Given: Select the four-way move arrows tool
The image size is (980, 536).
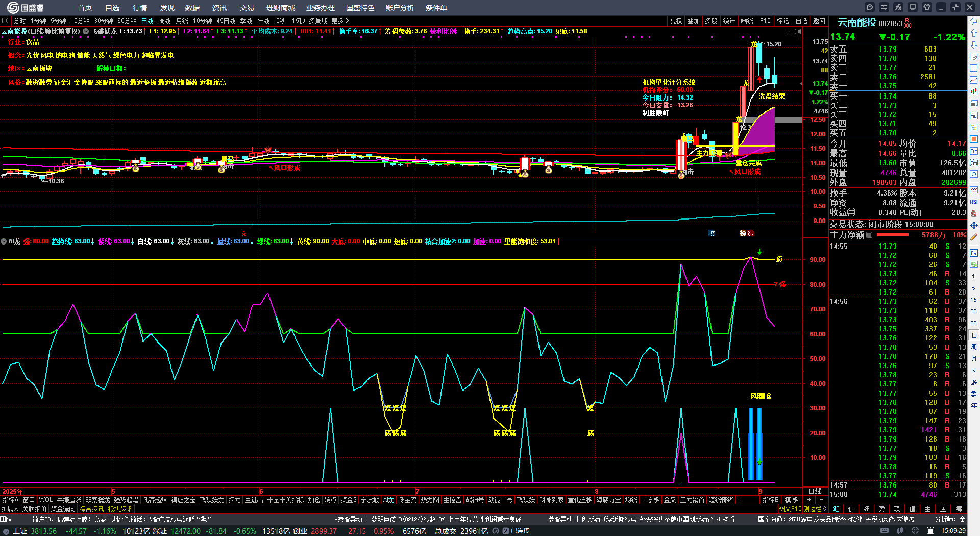Looking at the screenshot, I should click(x=974, y=225).
